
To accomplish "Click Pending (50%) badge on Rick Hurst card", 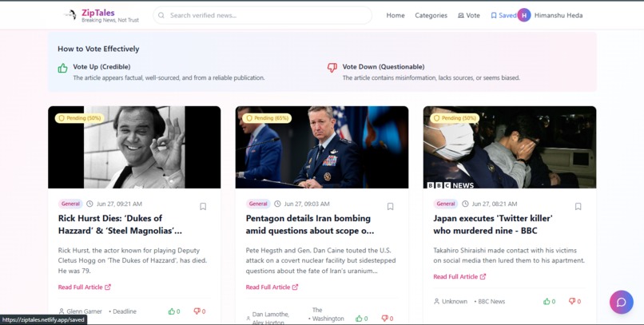I will [x=80, y=118].
